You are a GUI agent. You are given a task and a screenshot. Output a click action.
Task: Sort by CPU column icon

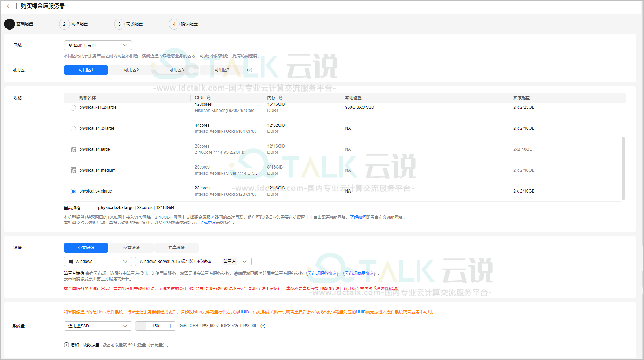(209, 98)
